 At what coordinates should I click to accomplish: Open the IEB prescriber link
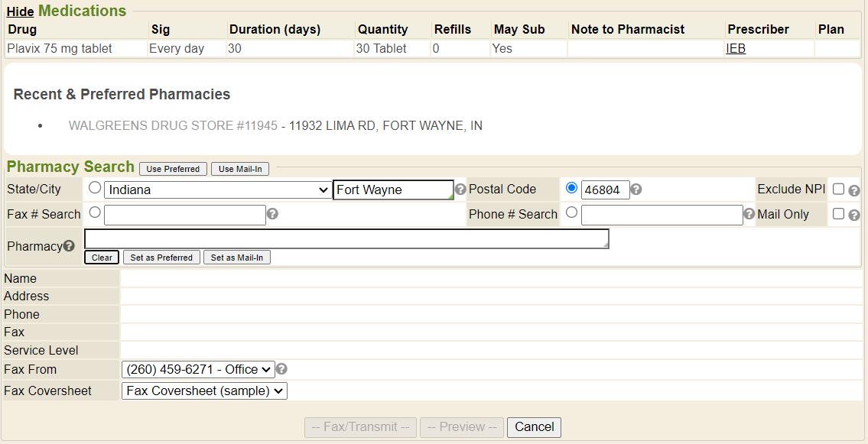tap(736, 48)
